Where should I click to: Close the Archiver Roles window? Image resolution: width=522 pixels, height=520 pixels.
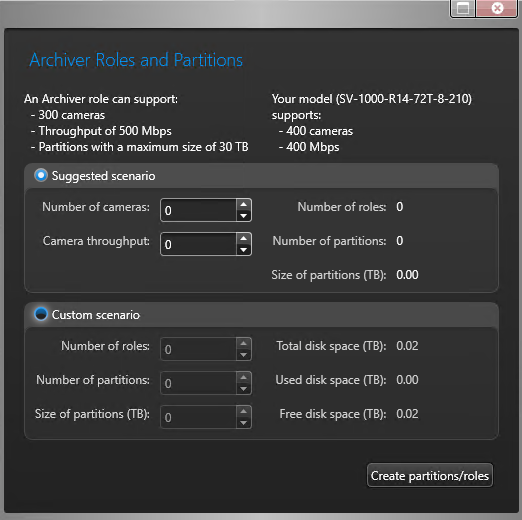click(497, 8)
